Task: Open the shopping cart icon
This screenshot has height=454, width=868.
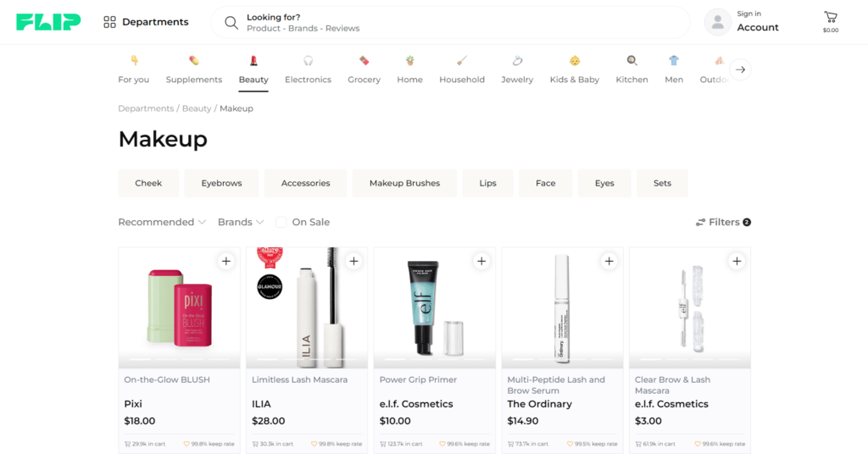Action: [831, 17]
